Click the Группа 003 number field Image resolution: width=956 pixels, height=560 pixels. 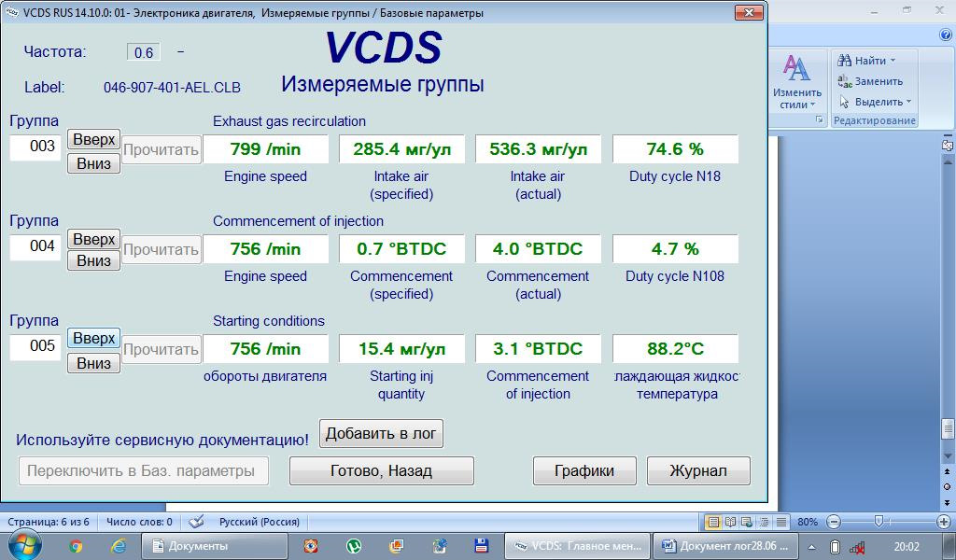click(x=35, y=149)
